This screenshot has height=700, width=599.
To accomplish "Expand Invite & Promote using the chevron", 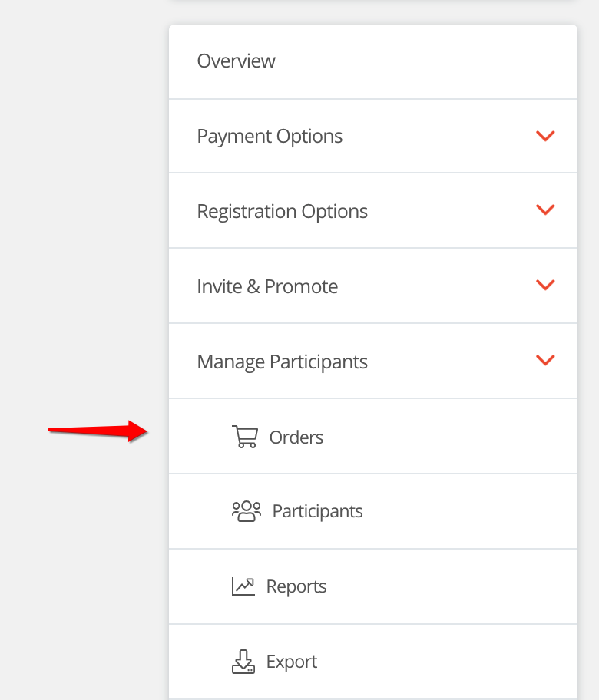I will point(545,285).
